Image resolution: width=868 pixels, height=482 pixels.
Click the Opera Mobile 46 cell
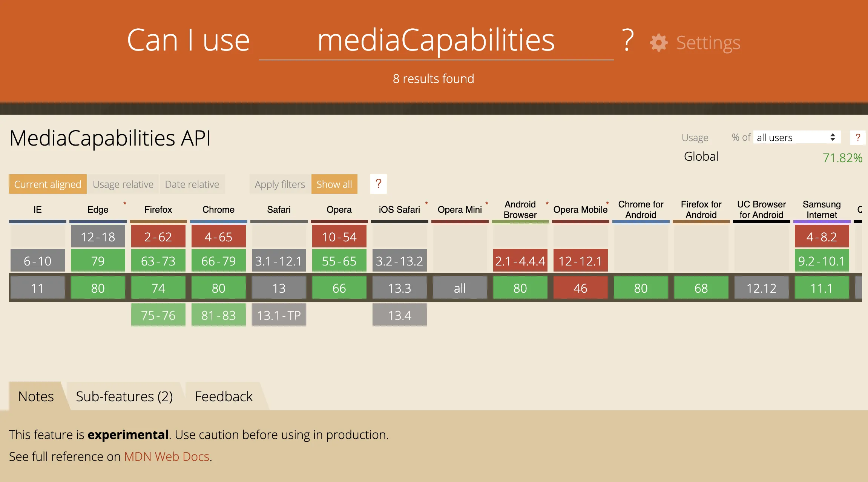[x=581, y=288]
